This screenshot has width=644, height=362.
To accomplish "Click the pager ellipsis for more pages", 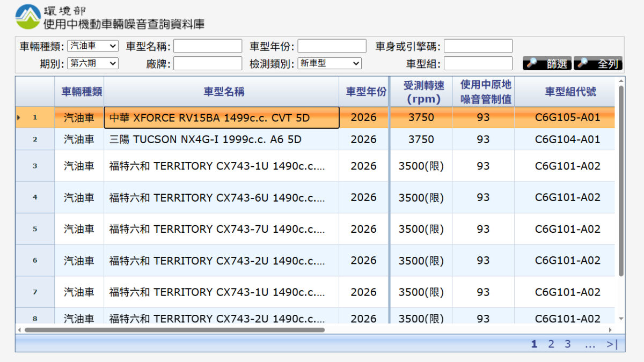I will [x=590, y=344].
